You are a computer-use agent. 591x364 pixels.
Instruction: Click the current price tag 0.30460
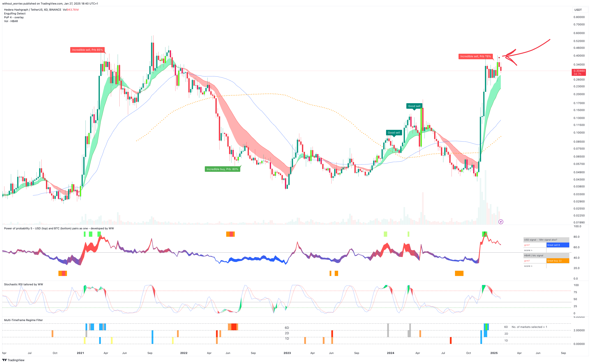pos(579,72)
